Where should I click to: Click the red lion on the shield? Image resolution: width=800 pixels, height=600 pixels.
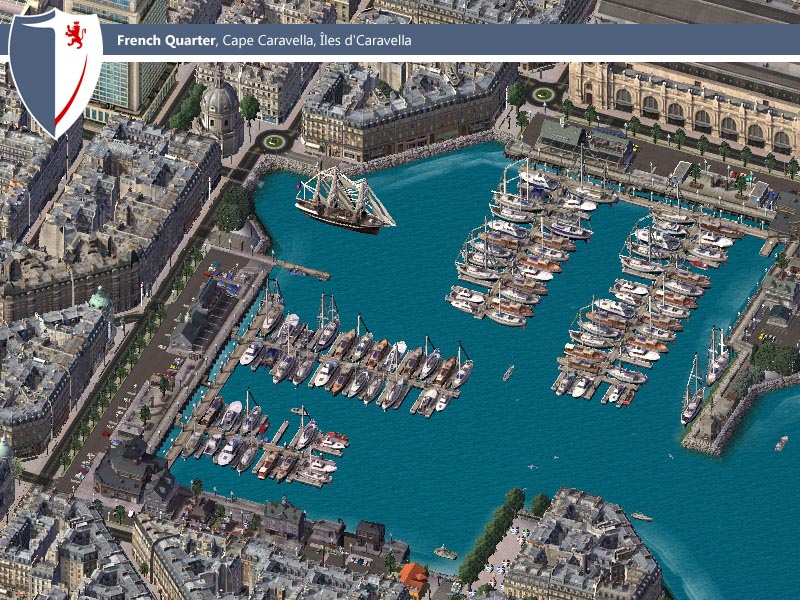pos(75,35)
